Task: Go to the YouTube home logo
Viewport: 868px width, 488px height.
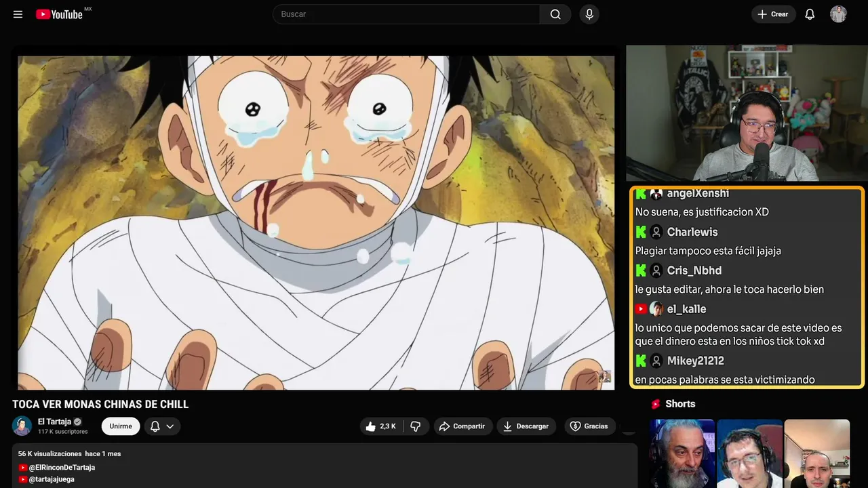Action: click(x=59, y=14)
